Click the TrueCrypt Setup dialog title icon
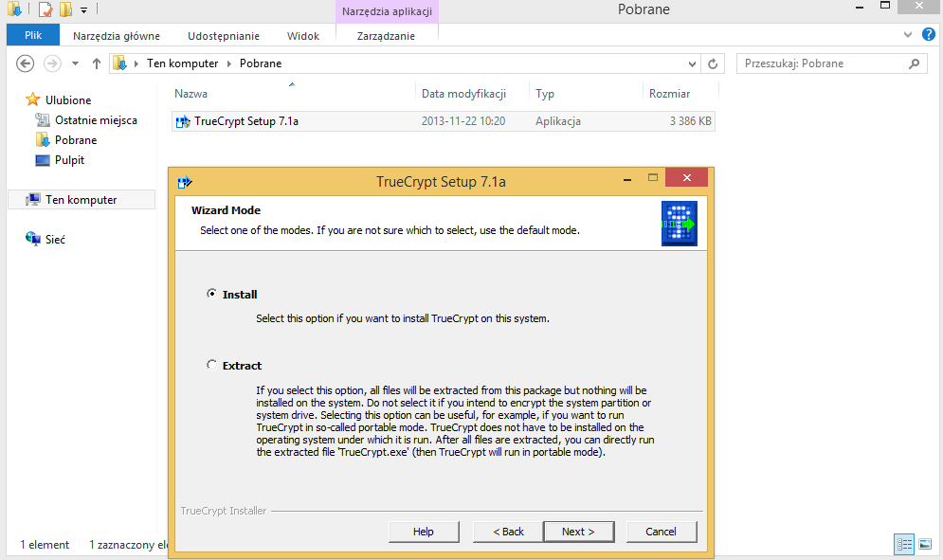Viewport: 943px width, 560px height. 185,182
